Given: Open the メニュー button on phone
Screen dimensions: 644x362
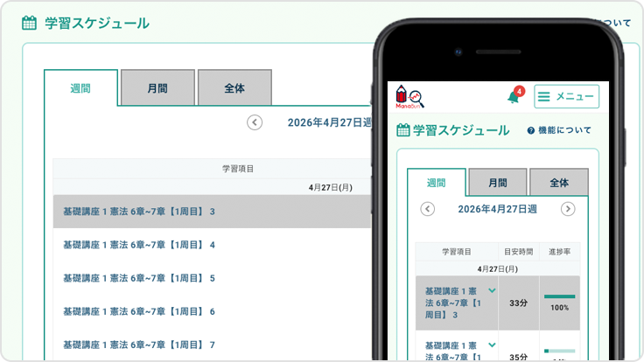Looking at the screenshot, I should 566,96.
